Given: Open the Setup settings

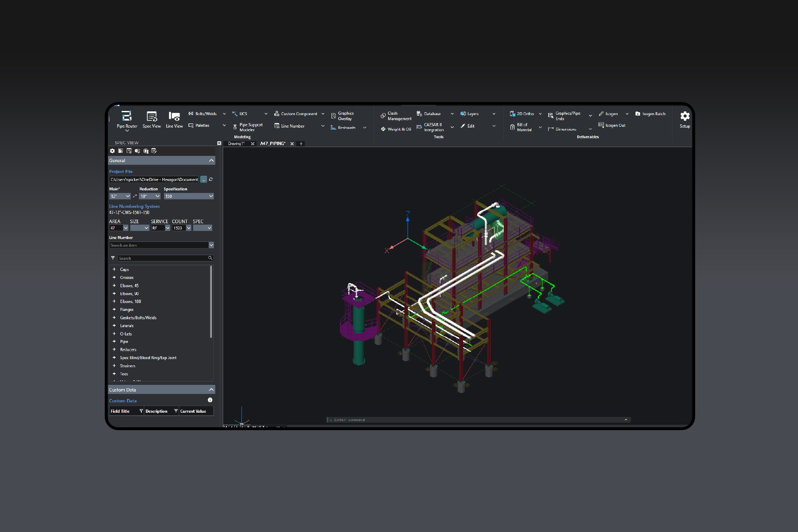Looking at the screenshot, I should tap(685, 118).
